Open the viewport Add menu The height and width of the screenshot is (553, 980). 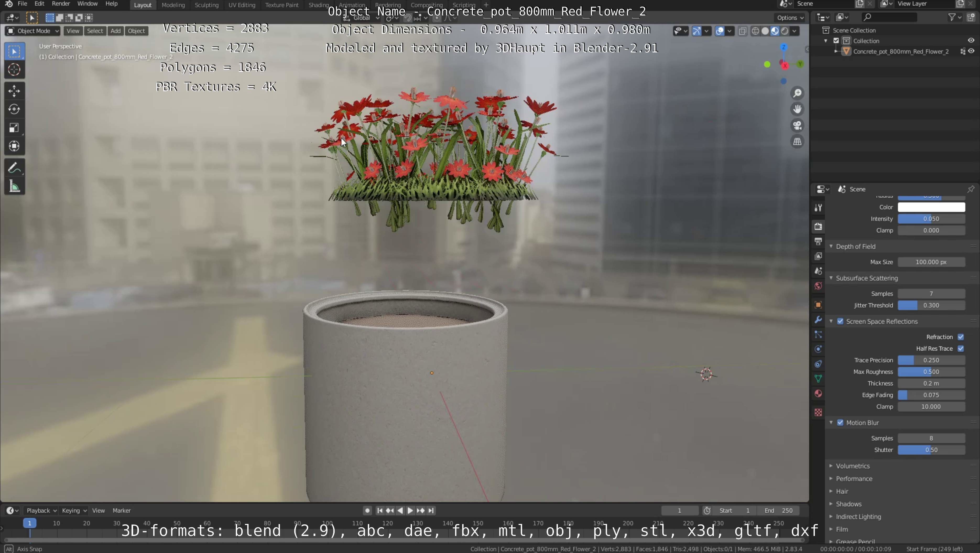tap(116, 31)
